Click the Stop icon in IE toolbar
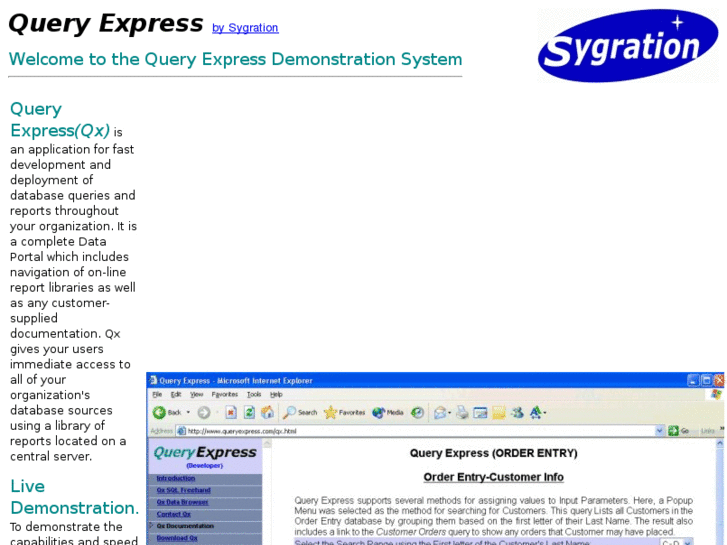Screen dimensions: 727x545 click(231, 412)
